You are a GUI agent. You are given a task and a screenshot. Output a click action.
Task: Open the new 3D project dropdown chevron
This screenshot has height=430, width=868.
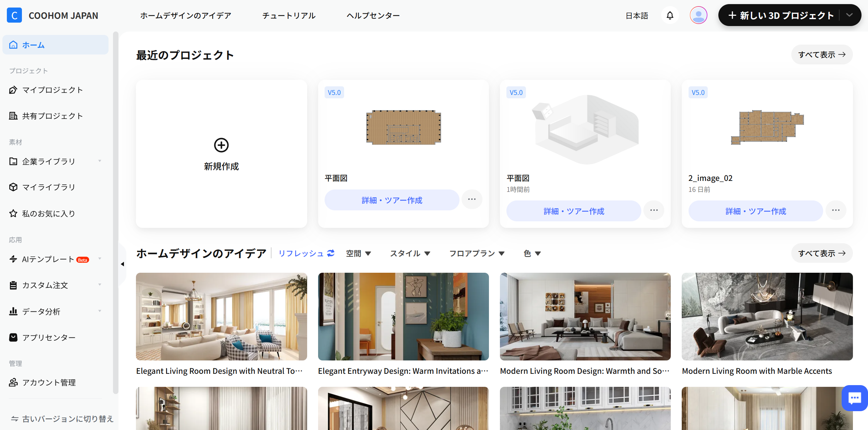(849, 15)
